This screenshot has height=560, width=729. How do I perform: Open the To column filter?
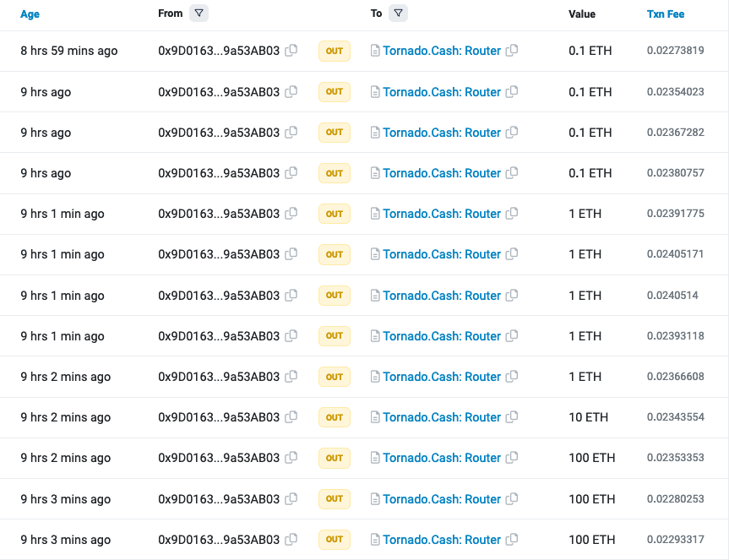[x=399, y=14]
